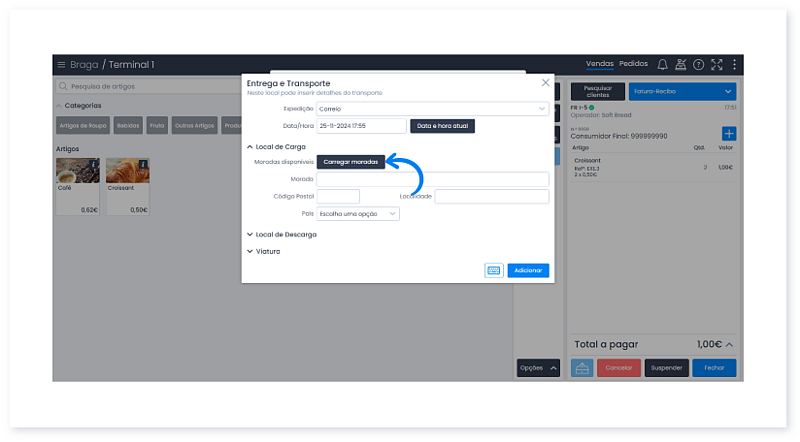Click the cash drawer icon next to Cancelar

coord(581,368)
